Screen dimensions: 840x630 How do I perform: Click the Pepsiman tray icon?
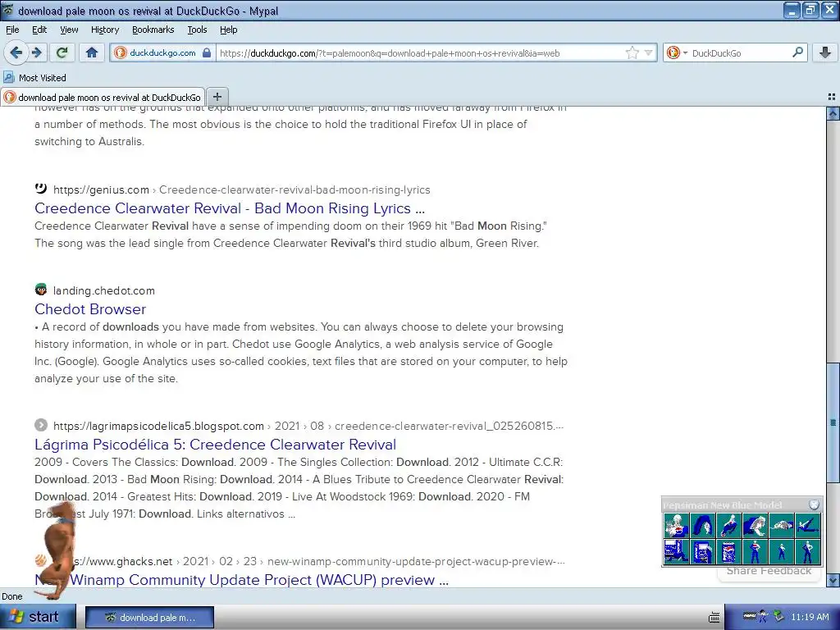tap(764, 617)
